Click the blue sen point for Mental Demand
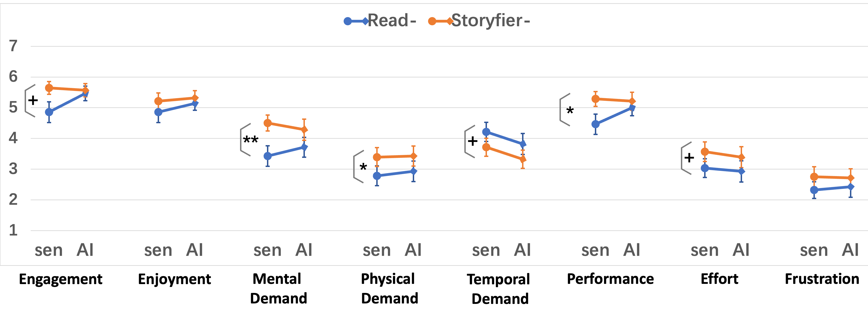868x313 pixels. (x=268, y=156)
